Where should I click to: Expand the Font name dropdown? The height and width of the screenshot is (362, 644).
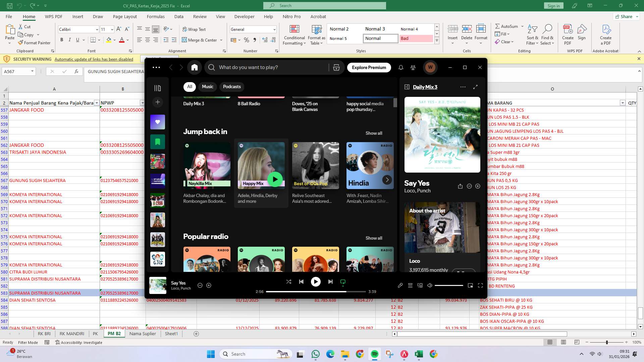coord(97,29)
